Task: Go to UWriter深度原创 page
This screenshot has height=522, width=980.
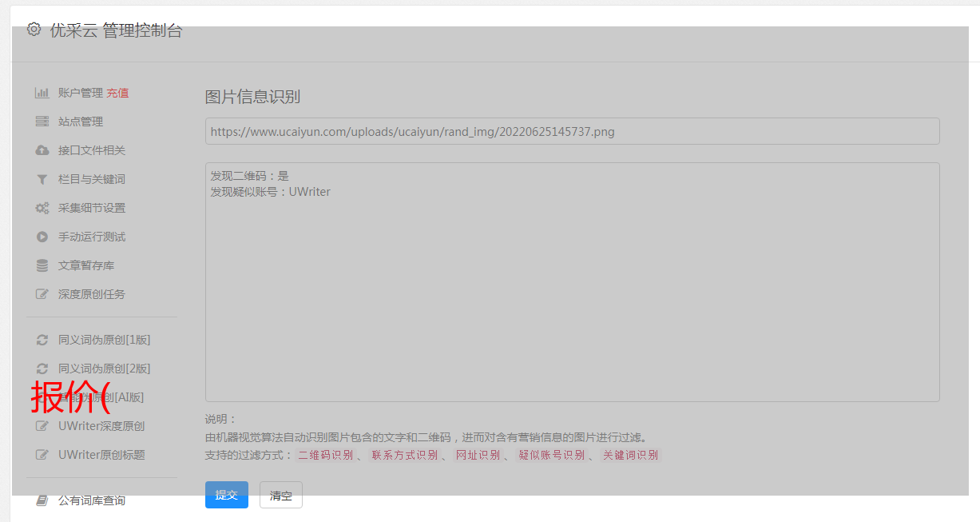Action: pyautogui.click(x=101, y=426)
